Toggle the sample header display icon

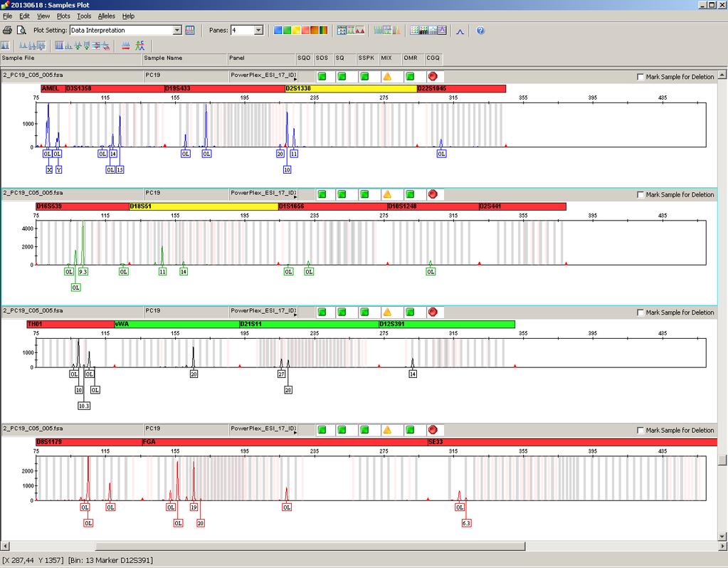tap(342, 30)
